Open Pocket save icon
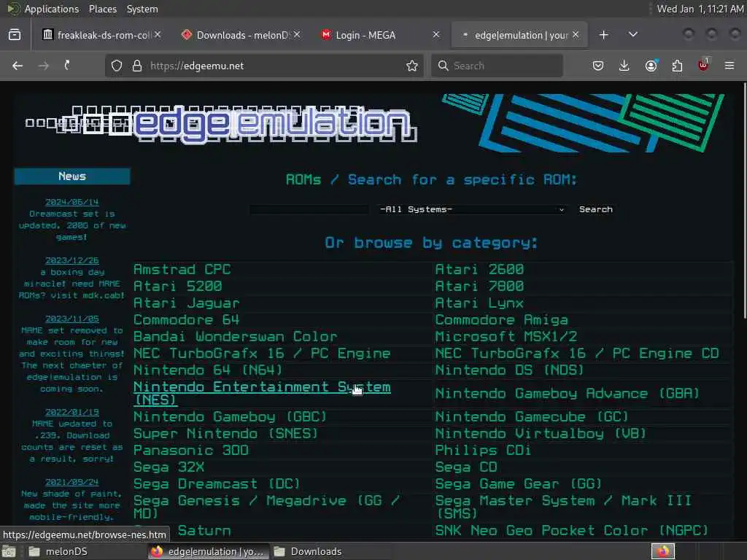The width and height of the screenshot is (747, 560). (598, 66)
